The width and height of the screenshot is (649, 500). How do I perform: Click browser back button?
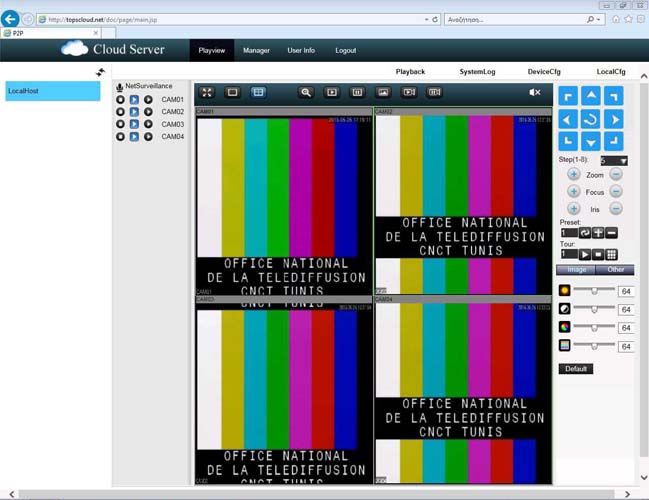click(10, 19)
